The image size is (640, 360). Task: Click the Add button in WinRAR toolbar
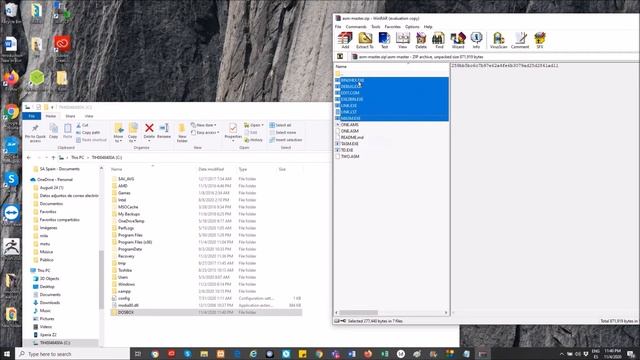[x=345, y=40]
